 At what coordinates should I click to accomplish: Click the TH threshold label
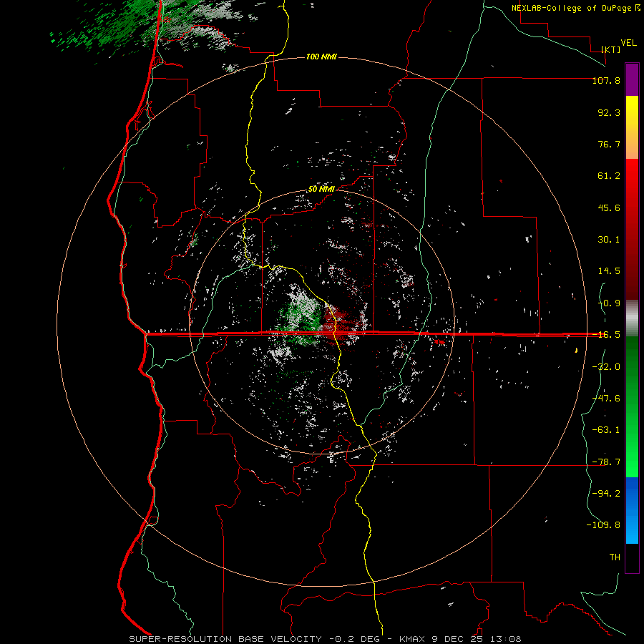pyautogui.click(x=615, y=557)
